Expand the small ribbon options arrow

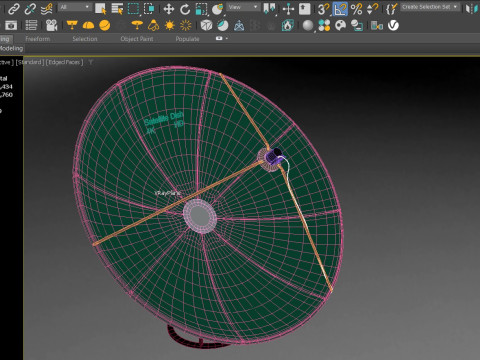coord(227,39)
